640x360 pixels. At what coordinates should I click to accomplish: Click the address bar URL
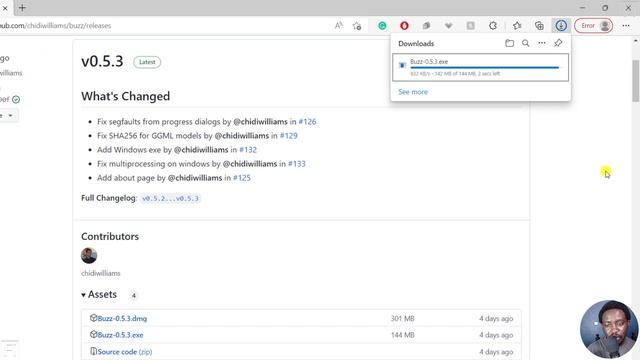tap(56, 26)
